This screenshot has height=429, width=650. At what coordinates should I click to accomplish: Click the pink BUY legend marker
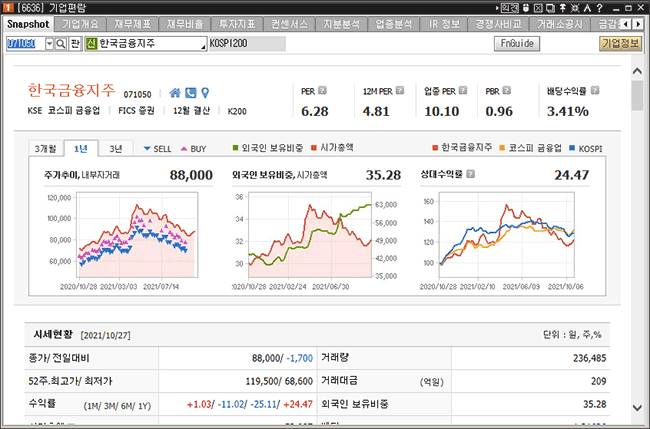[x=184, y=149]
